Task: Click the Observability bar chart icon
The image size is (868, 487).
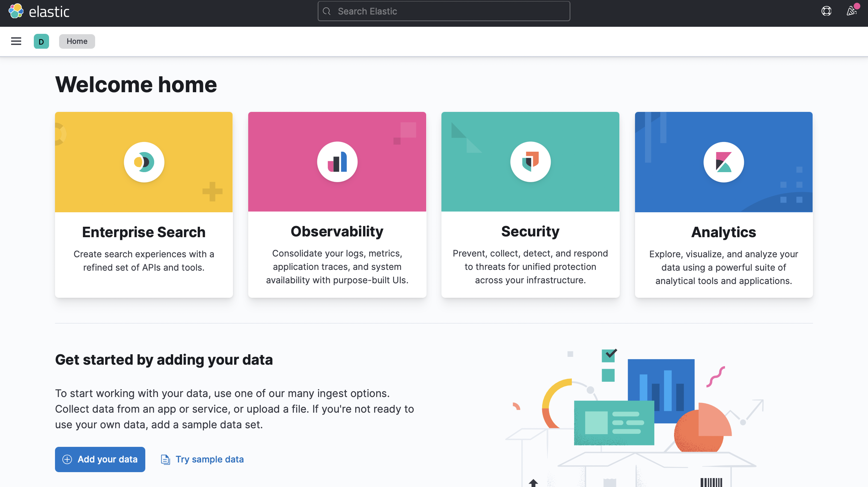Action: [337, 162]
